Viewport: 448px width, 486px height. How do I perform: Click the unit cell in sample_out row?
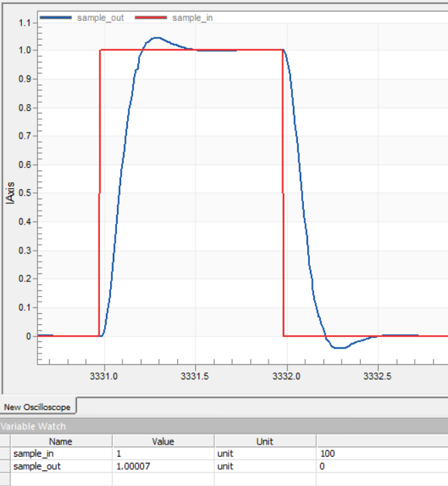pyautogui.click(x=264, y=466)
